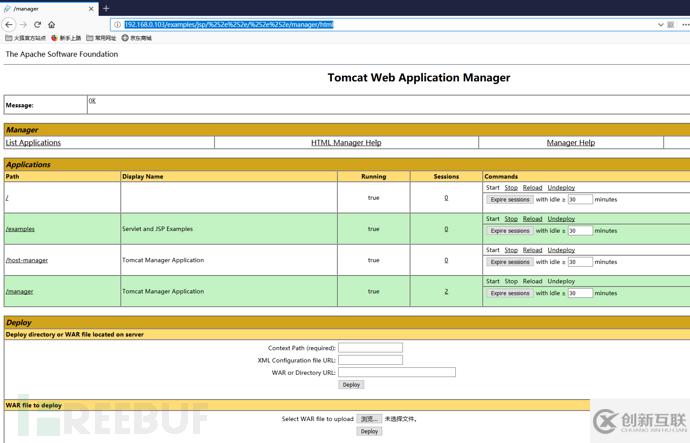690x443 pixels.
Task: View sessions count for /examples row
Action: [446, 229]
